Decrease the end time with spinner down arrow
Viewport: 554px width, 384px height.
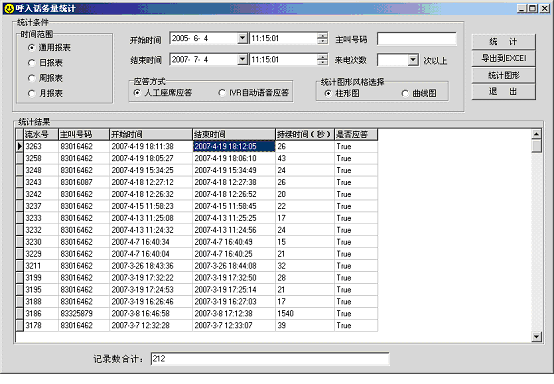click(x=322, y=62)
